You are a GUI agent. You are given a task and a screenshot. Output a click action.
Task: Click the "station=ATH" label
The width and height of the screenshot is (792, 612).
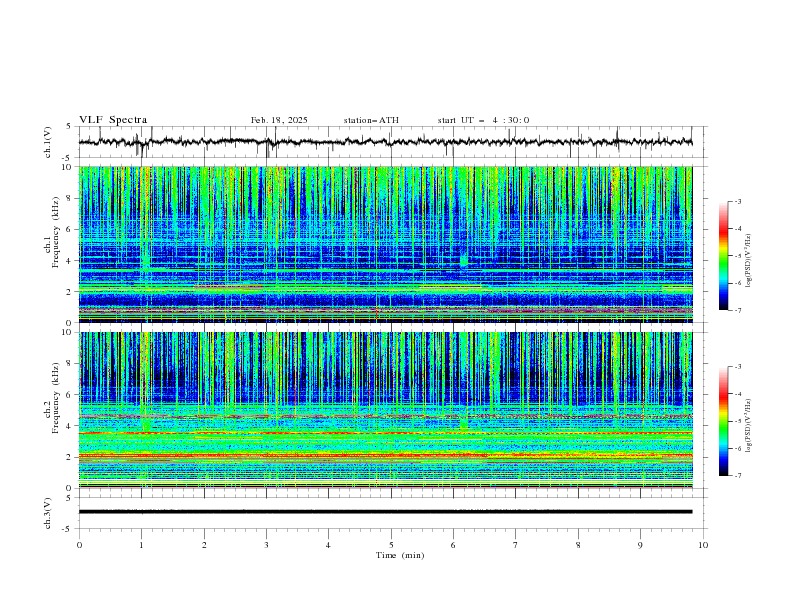click(371, 120)
